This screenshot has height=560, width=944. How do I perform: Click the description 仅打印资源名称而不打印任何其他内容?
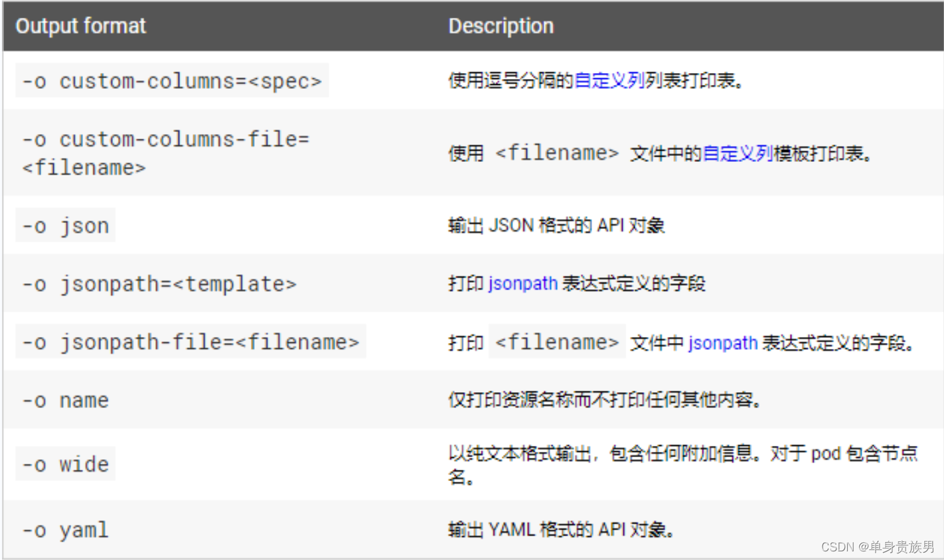(605, 400)
